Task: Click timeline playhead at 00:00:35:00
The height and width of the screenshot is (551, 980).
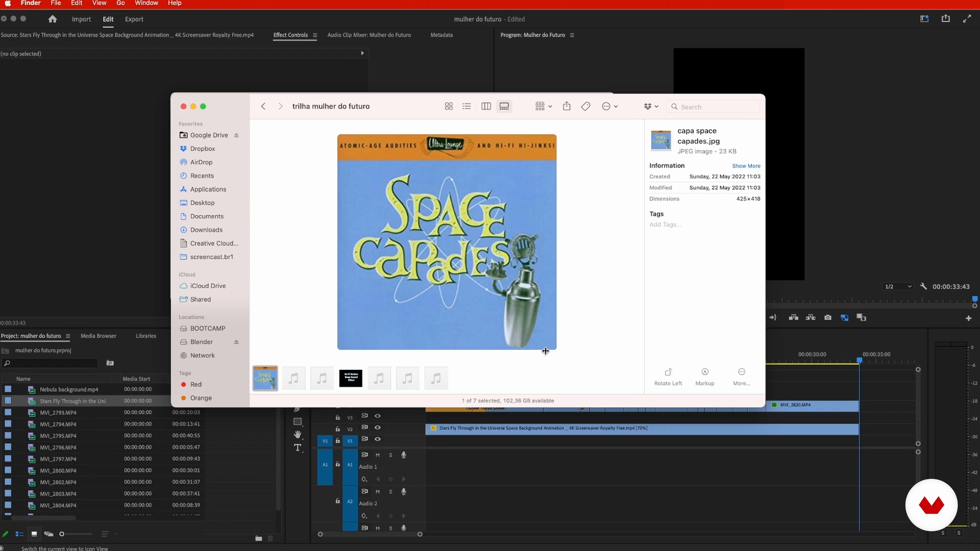Action: [860, 361]
